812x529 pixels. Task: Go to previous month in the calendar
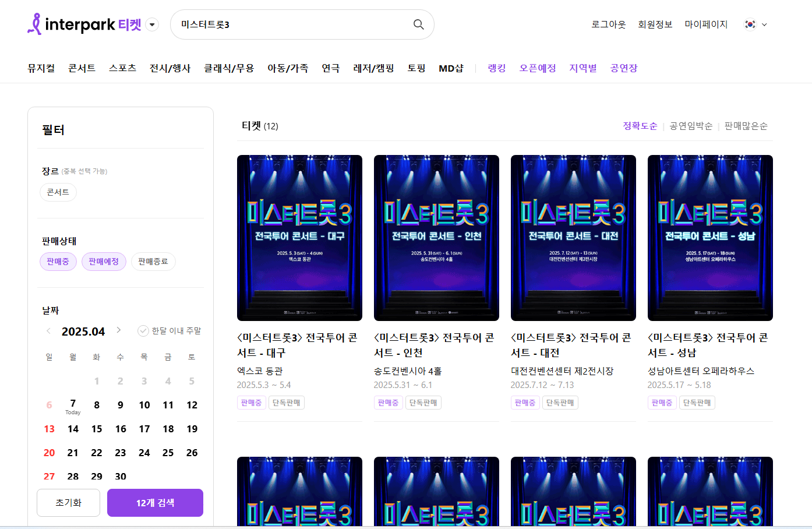pyautogui.click(x=48, y=331)
